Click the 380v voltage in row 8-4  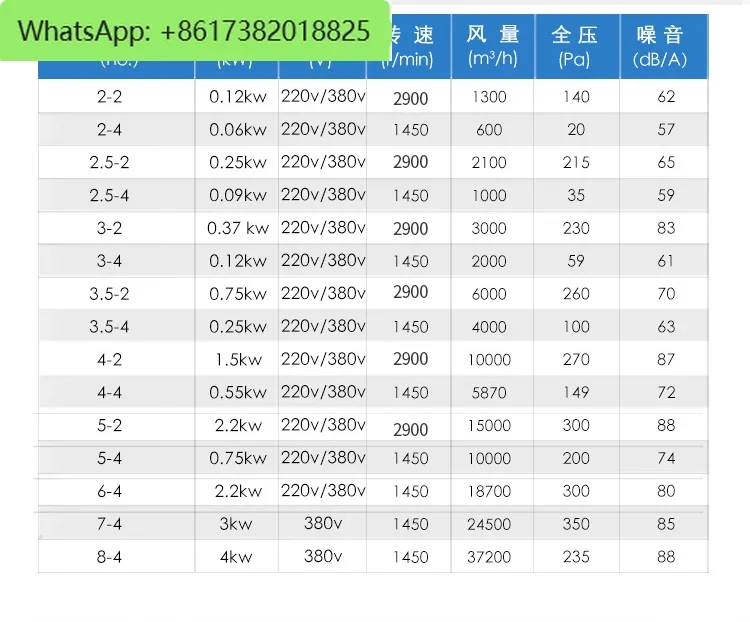coord(323,556)
